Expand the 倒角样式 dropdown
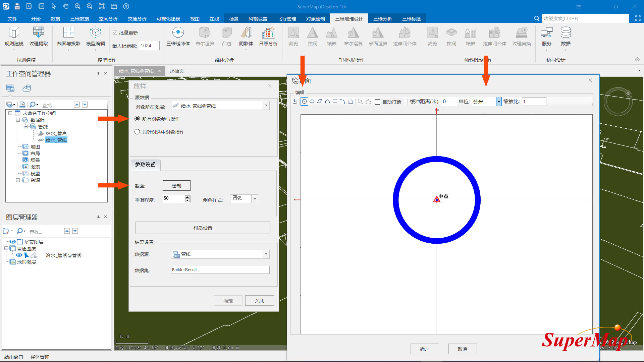Screen dimensions: 644x362 pyautogui.click(x=255, y=199)
